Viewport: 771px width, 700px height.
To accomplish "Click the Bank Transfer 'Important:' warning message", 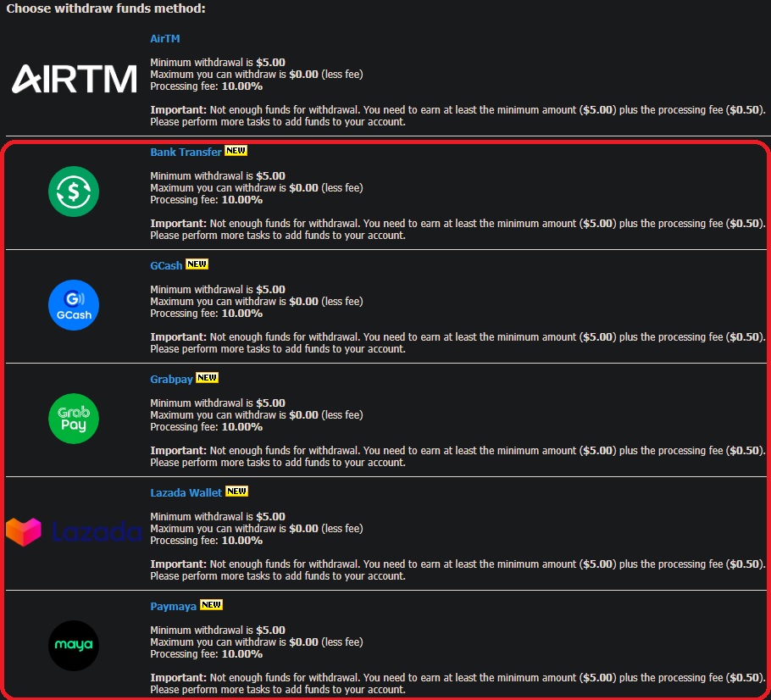I will pos(458,230).
